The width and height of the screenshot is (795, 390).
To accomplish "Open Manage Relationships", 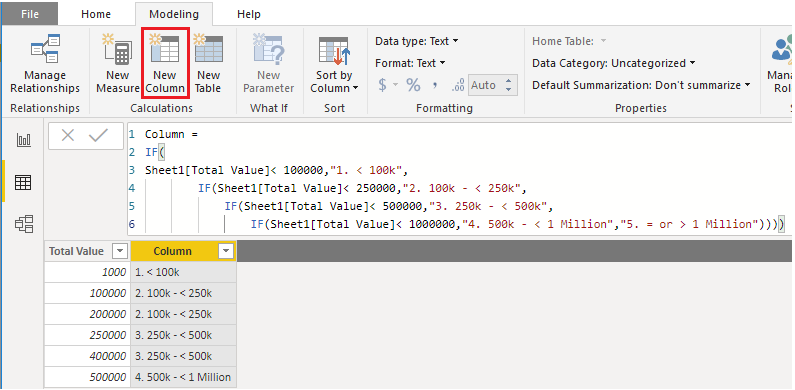I will coord(45,64).
